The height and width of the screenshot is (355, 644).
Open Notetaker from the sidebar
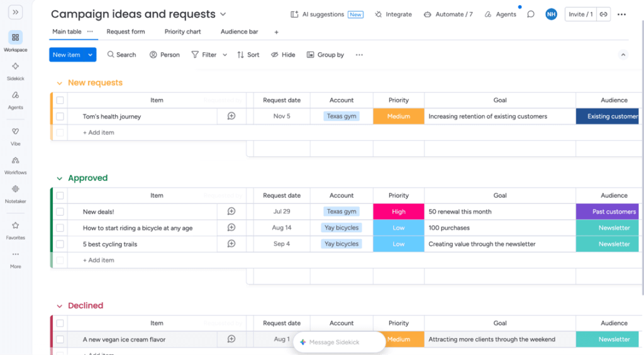[x=15, y=189]
